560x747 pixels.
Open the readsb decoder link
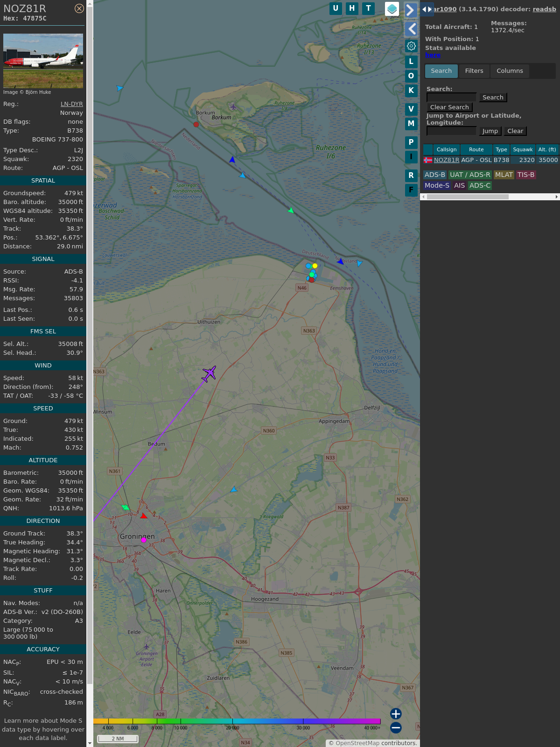pos(544,9)
